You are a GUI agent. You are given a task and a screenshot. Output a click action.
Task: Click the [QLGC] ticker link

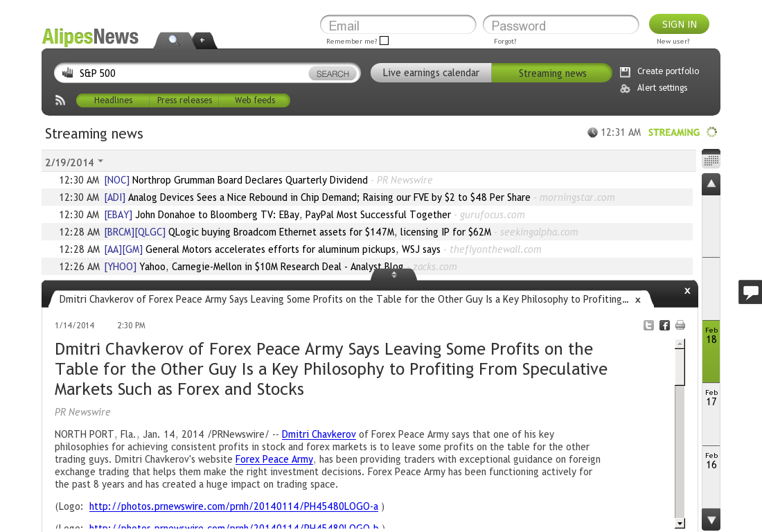coord(150,232)
